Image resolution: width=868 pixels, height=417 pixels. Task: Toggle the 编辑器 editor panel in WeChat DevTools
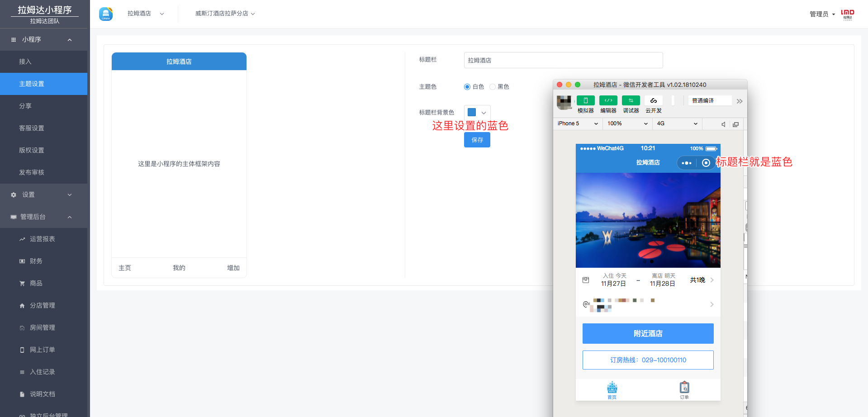(x=608, y=100)
